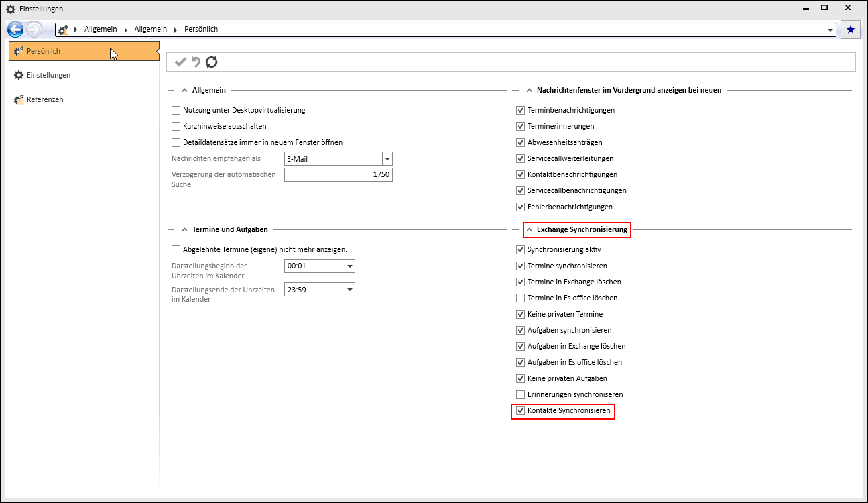Click the undo arrow toolbar icon
Screen dimensions: 868x503
[196, 62]
